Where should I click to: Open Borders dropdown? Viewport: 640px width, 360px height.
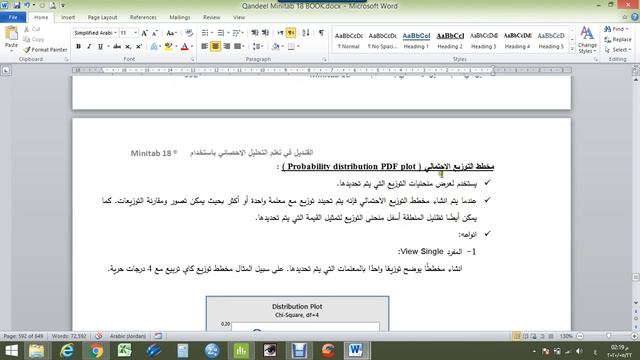pos(298,47)
